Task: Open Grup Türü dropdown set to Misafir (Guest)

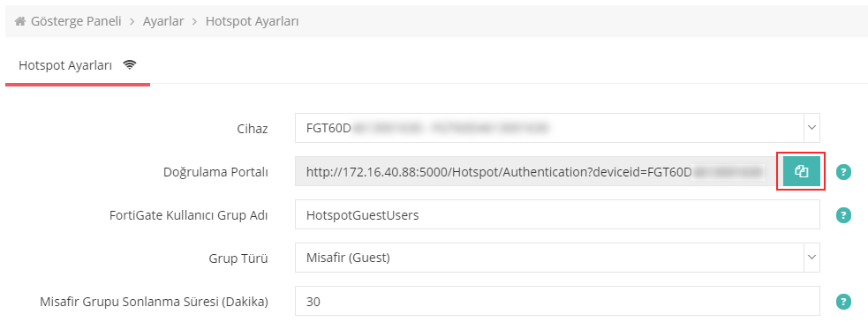Action: pos(557,258)
